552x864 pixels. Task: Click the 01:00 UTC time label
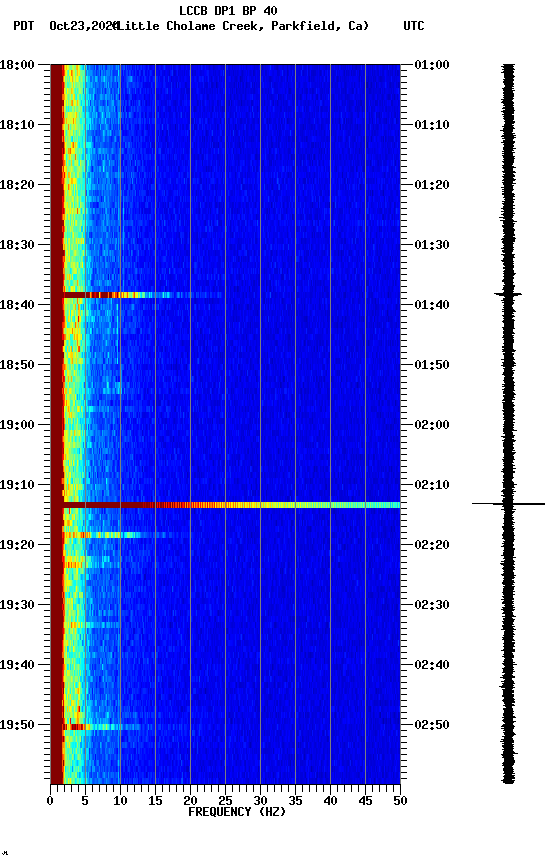pyautogui.click(x=432, y=65)
